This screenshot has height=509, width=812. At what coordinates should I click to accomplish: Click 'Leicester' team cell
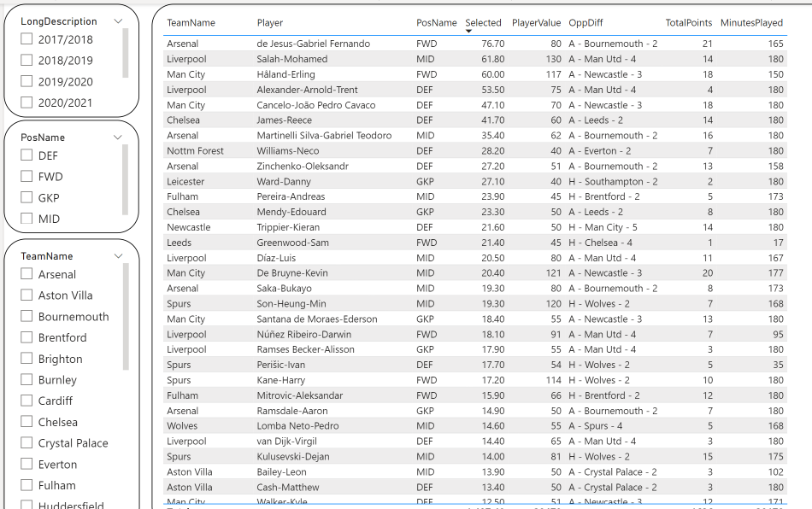(185, 182)
